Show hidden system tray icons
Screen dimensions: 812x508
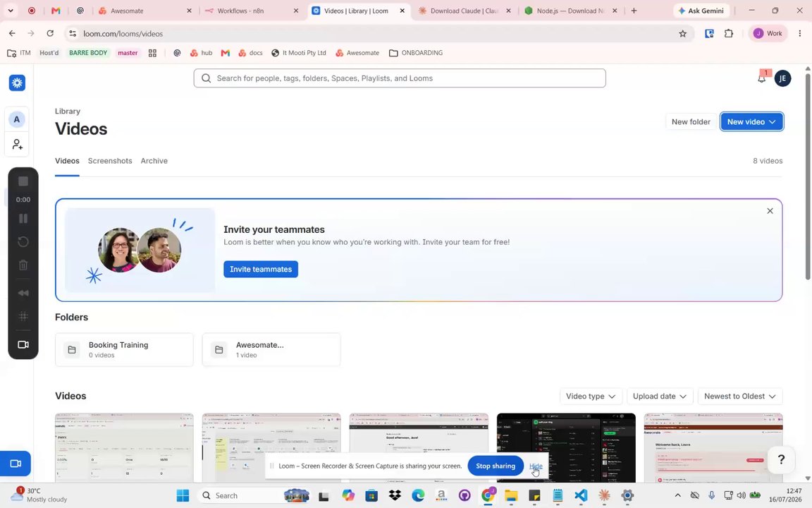(677, 495)
